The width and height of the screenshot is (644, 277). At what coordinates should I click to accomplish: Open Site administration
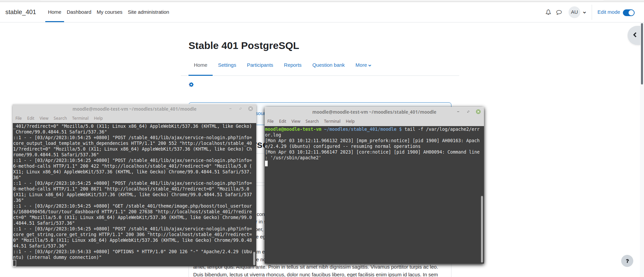pos(148,12)
